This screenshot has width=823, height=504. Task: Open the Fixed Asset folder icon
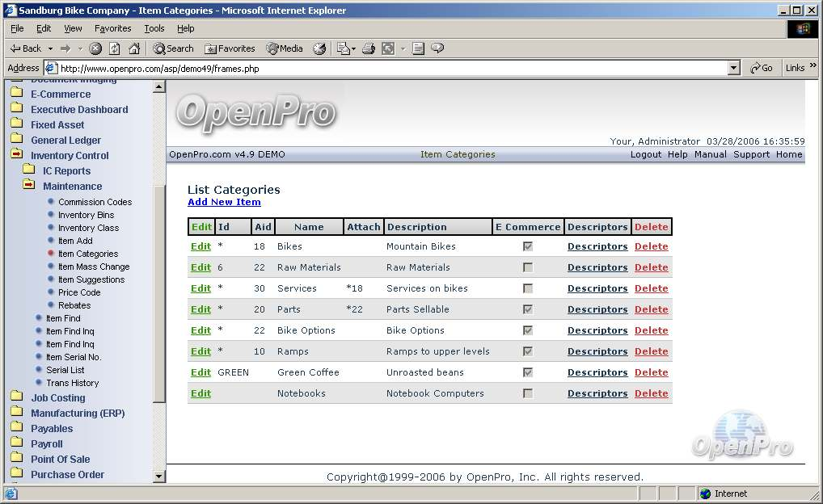tap(17, 124)
